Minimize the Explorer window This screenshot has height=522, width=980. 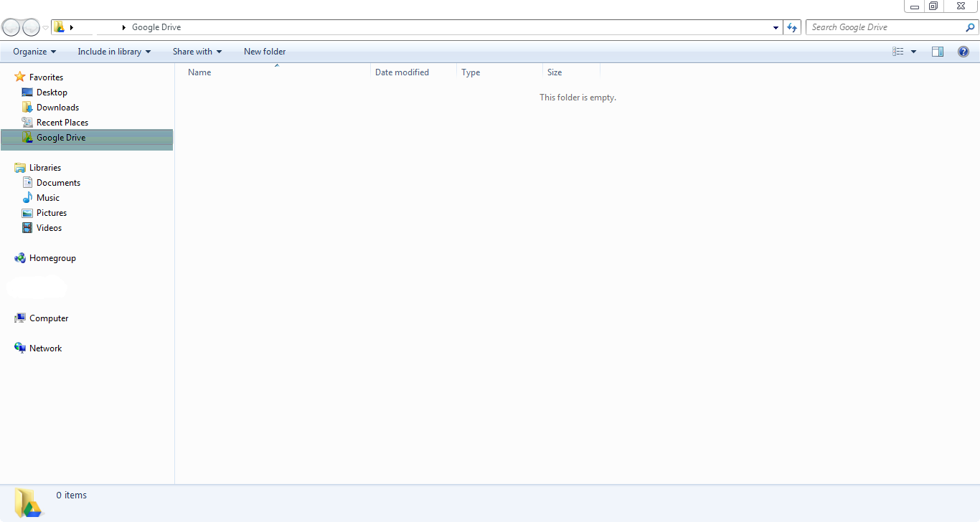click(x=915, y=6)
